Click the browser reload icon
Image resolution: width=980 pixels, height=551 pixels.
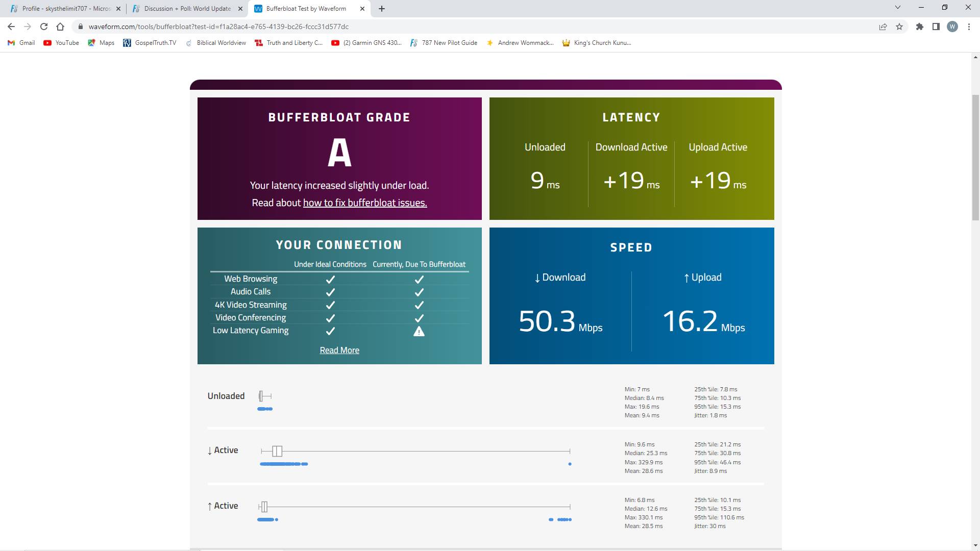click(x=44, y=27)
